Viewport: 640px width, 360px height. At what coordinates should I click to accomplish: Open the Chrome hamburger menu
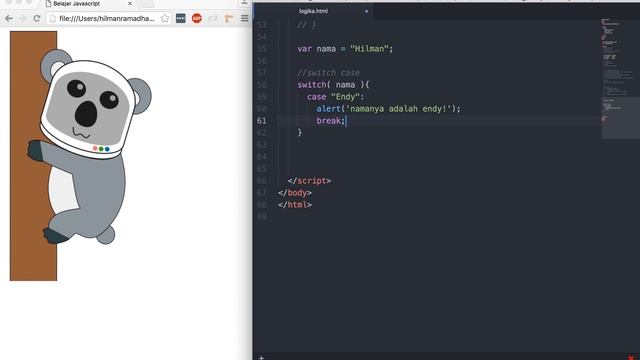[244, 18]
